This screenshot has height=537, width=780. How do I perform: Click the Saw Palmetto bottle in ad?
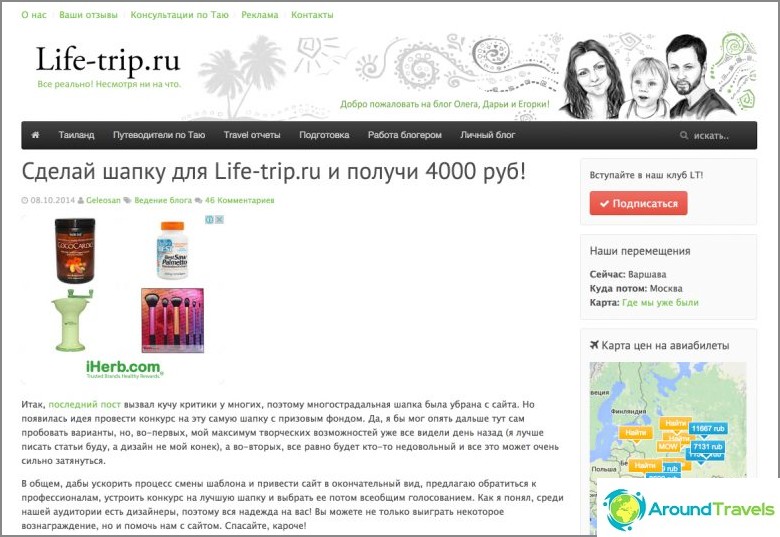tap(172, 250)
